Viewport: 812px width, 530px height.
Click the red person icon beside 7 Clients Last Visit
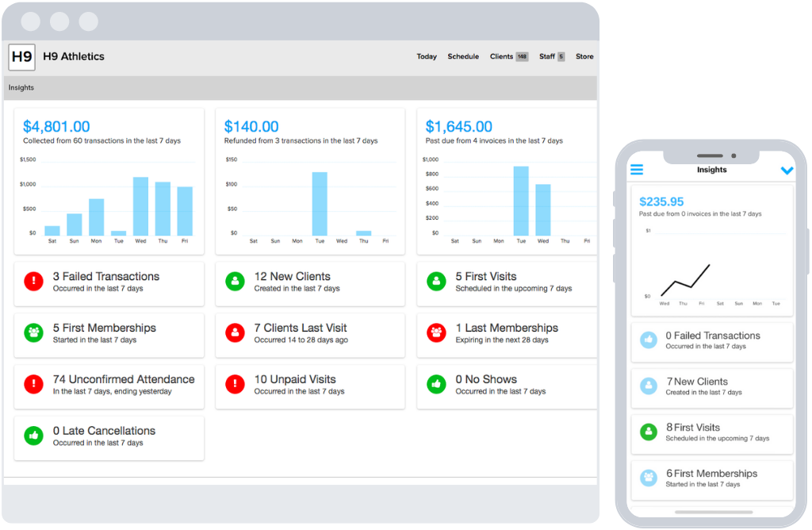235,332
